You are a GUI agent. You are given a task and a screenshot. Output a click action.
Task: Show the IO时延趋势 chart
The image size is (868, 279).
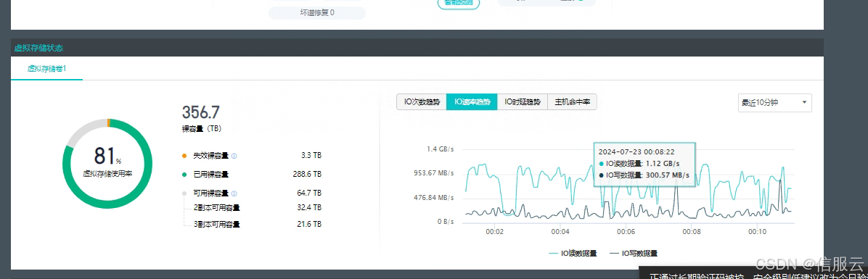point(523,102)
